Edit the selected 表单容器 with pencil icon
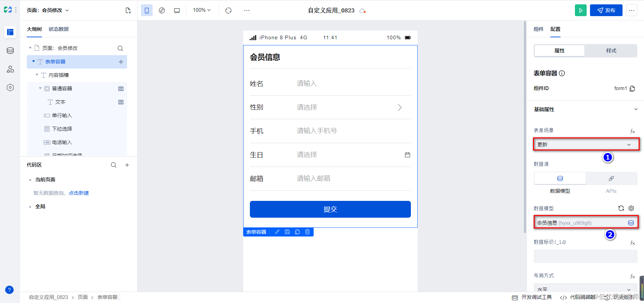644x303 pixels. click(x=277, y=232)
